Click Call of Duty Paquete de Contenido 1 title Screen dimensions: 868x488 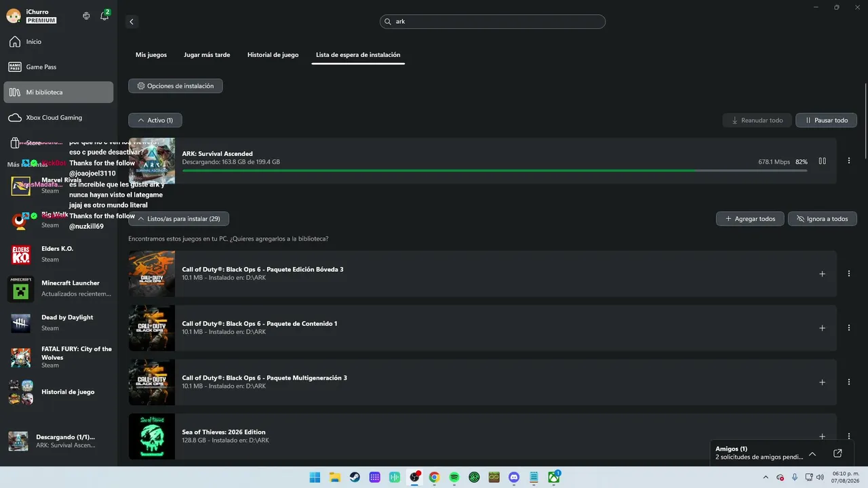(260, 324)
